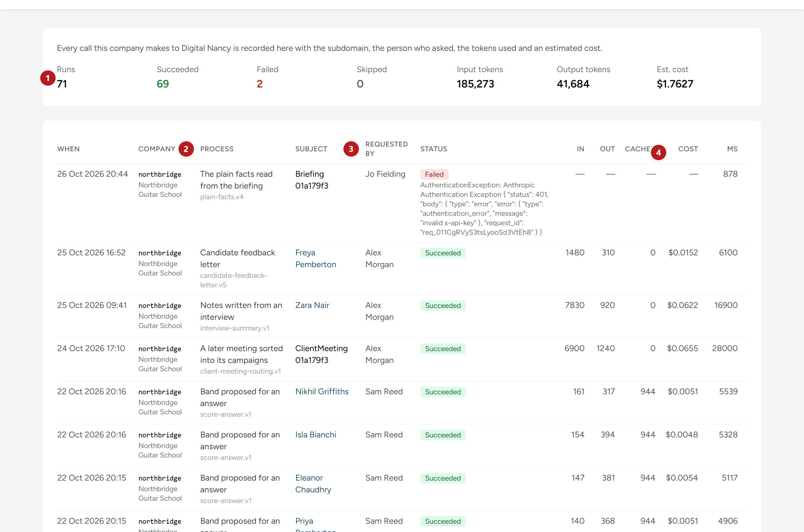Open Nikhil Griffiths subject link
The image size is (804, 532).
[x=322, y=392]
